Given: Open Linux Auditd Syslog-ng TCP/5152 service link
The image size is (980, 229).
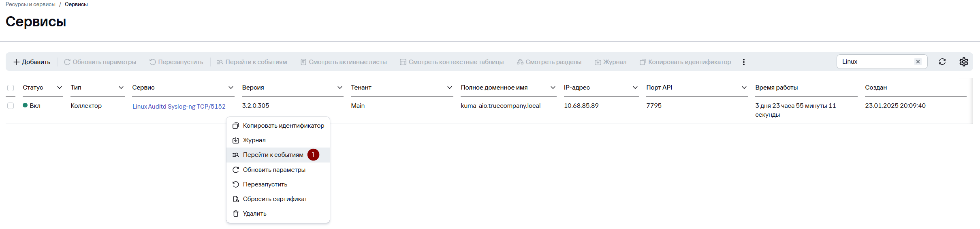Looking at the screenshot, I should [179, 106].
